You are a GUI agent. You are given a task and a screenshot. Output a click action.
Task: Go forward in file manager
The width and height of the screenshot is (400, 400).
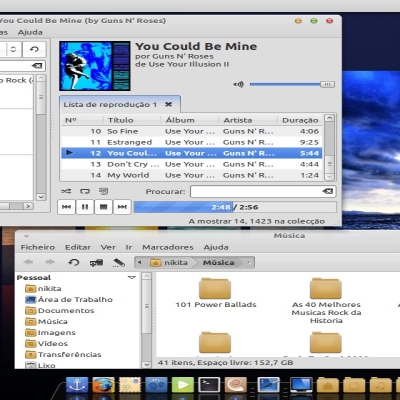pyautogui.click(x=50, y=262)
